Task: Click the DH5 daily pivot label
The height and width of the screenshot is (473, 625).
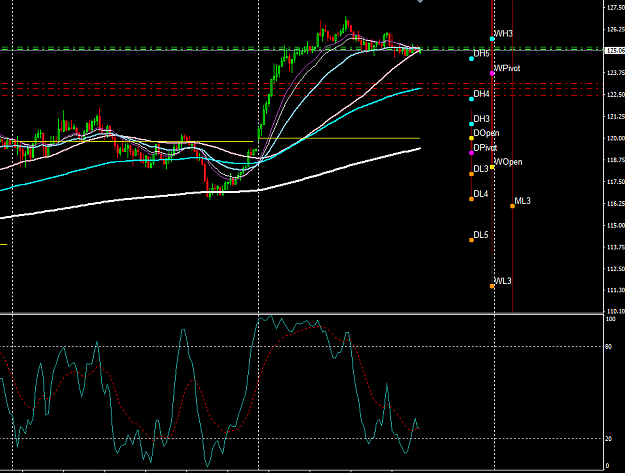Action: (481, 53)
